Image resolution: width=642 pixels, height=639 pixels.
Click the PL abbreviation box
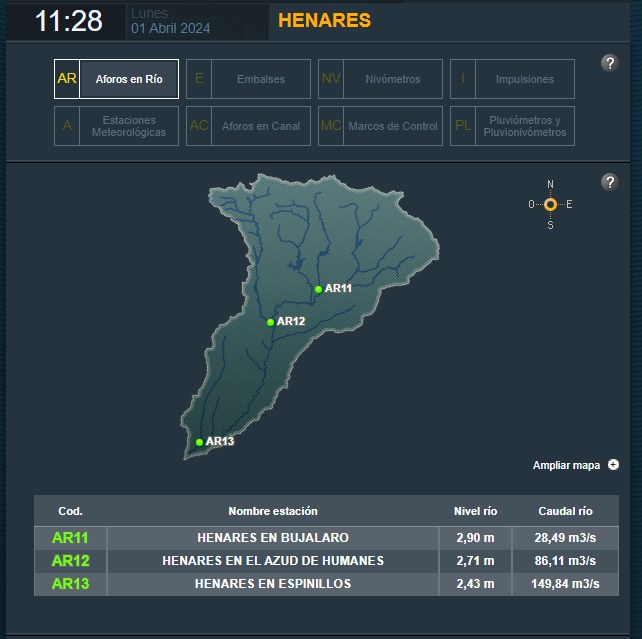pyautogui.click(x=463, y=126)
